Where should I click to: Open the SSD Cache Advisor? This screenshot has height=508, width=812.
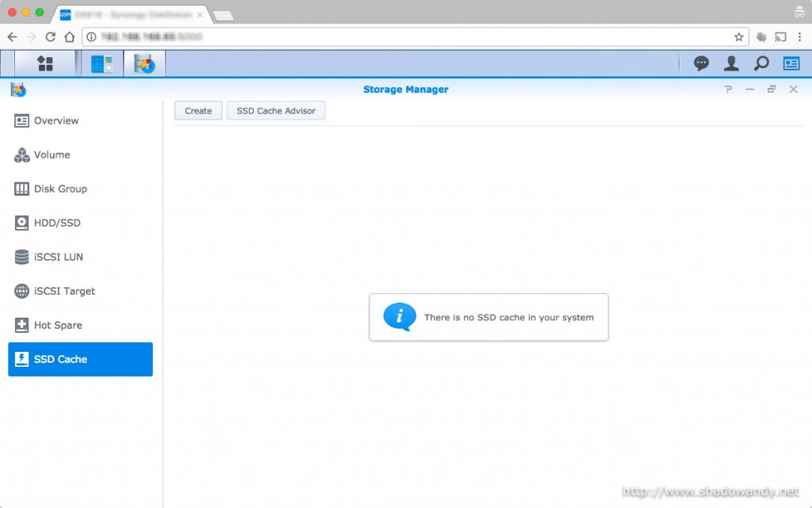click(x=276, y=111)
